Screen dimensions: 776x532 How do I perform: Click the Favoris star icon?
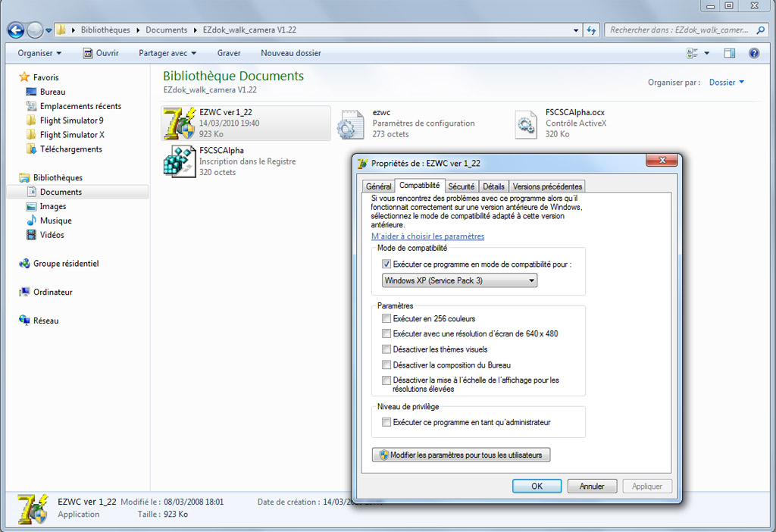point(24,77)
